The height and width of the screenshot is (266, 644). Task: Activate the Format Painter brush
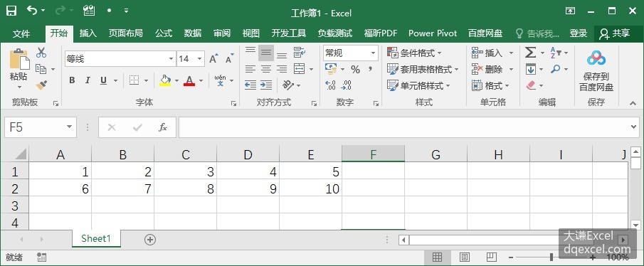41,85
